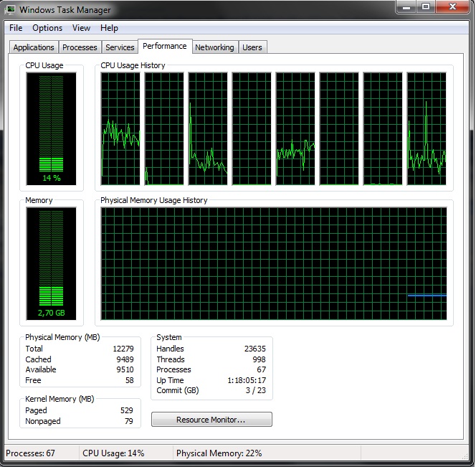The height and width of the screenshot is (467, 476).
Task: Click the Commit (GB) value 3 / 23
Action: pyautogui.click(x=256, y=390)
